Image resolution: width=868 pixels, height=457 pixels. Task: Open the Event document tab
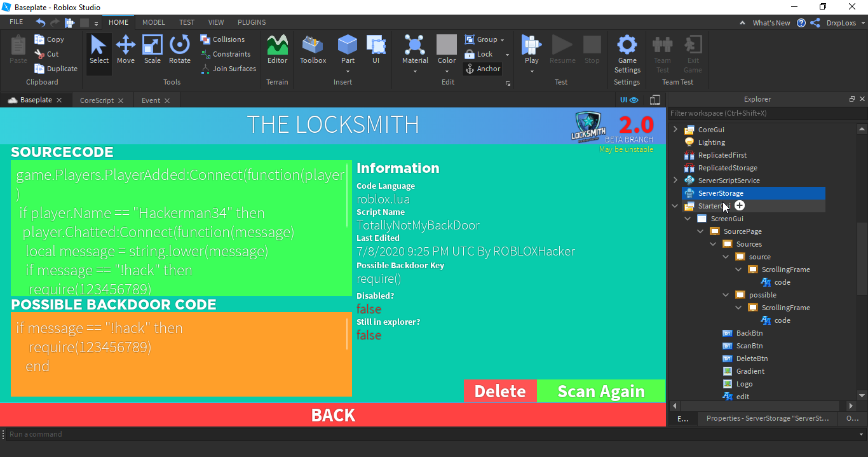(x=151, y=100)
